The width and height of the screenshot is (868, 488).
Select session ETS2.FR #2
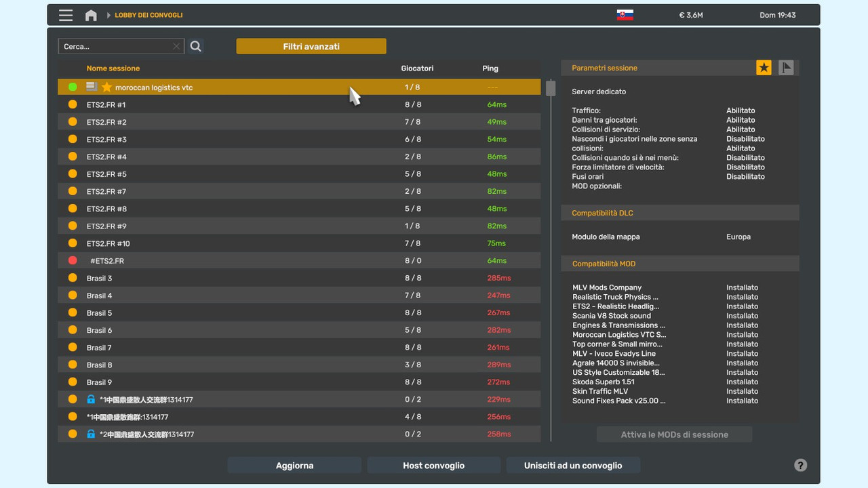[299, 122]
